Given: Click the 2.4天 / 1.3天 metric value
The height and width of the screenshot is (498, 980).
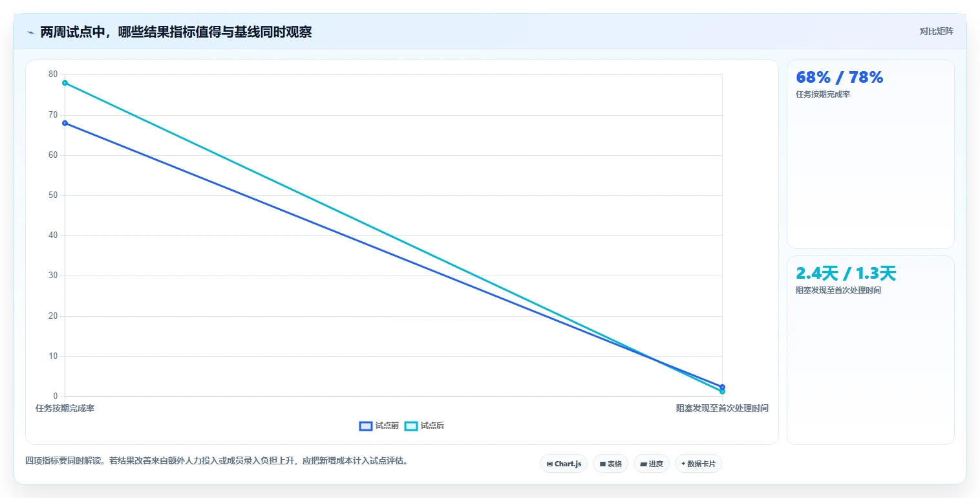Looking at the screenshot, I should (846, 274).
